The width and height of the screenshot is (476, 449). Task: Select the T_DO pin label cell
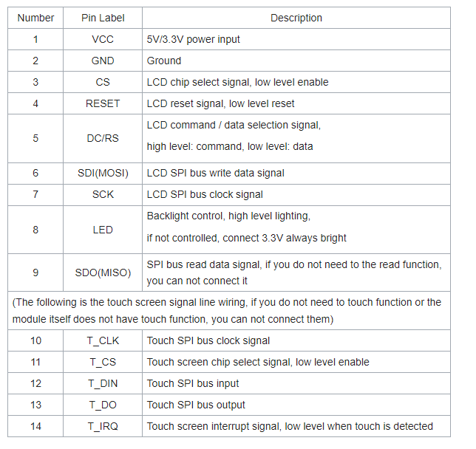pyautogui.click(x=103, y=405)
